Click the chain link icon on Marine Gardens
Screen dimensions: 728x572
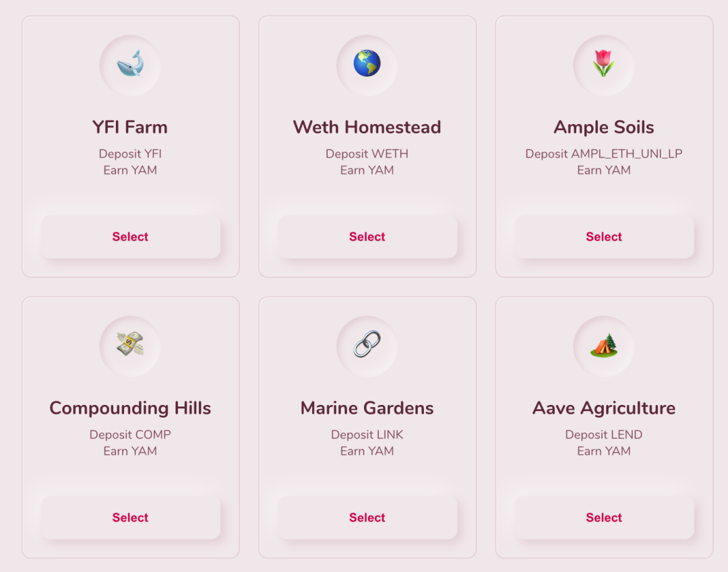click(367, 344)
